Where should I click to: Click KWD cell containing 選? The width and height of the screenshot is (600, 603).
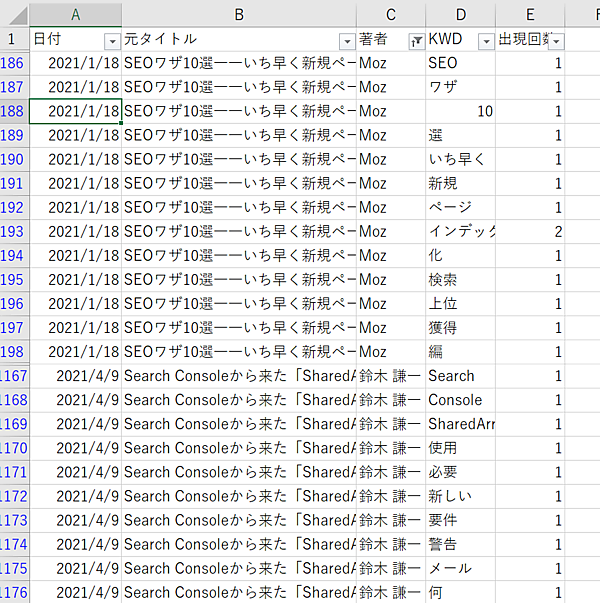click(x=461, y=135)
